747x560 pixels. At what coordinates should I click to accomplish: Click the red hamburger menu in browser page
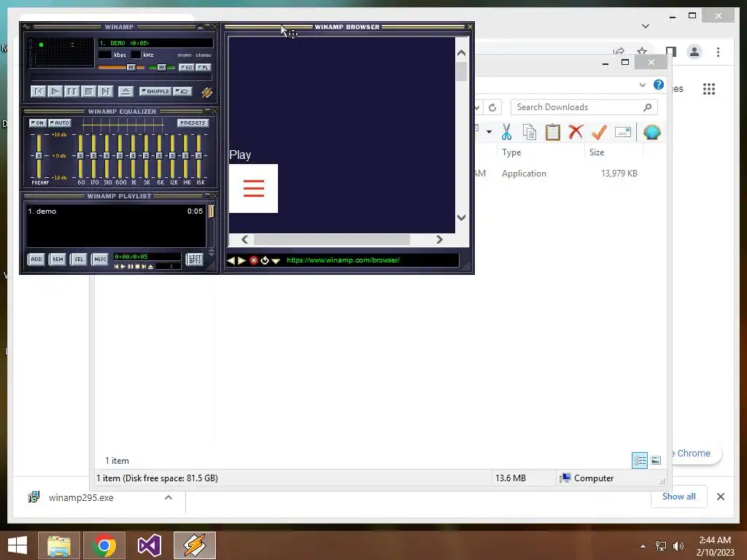[x=253, y=189]
